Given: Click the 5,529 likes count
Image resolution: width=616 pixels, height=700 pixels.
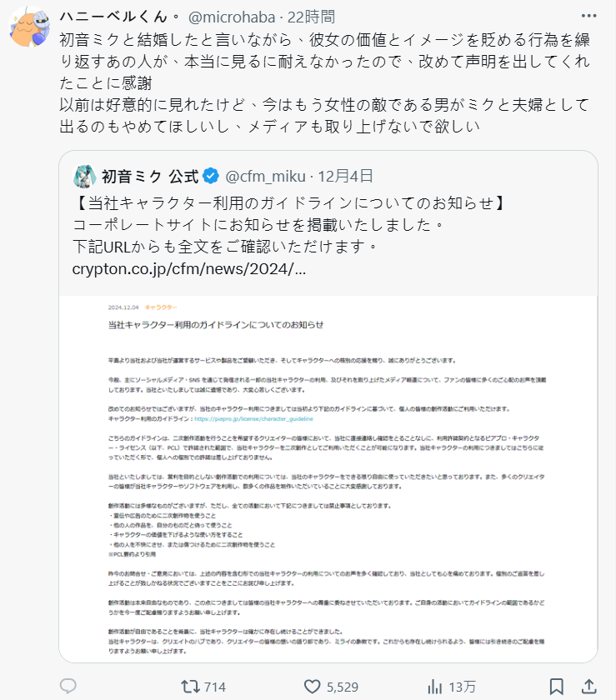Looking at the screenshot, I should point(342,687).
